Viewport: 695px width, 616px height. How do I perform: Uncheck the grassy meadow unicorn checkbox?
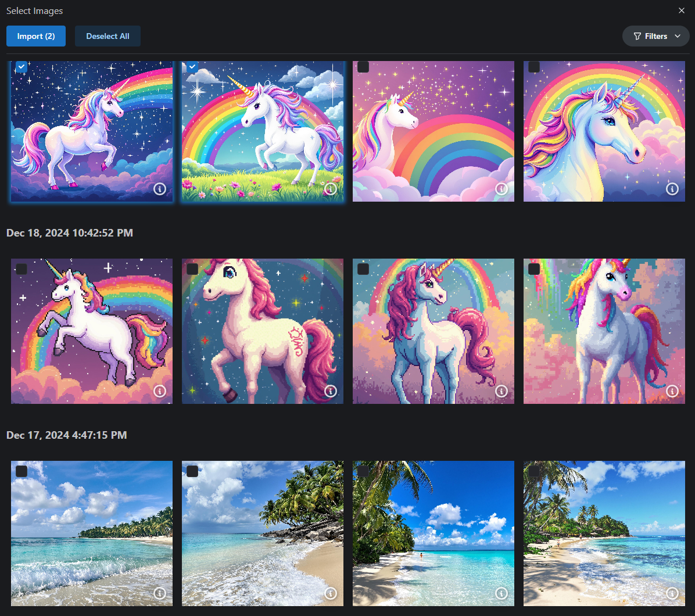click(x=192, y=67)
